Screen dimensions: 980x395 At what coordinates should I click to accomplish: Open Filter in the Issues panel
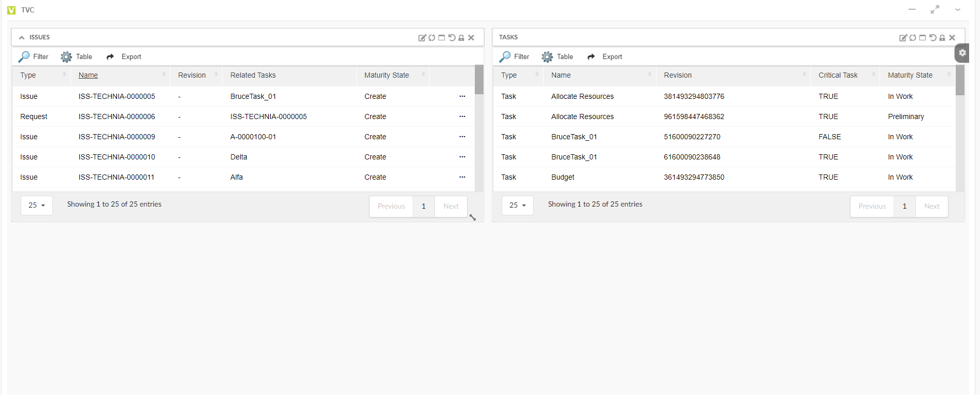pos(34,57)
